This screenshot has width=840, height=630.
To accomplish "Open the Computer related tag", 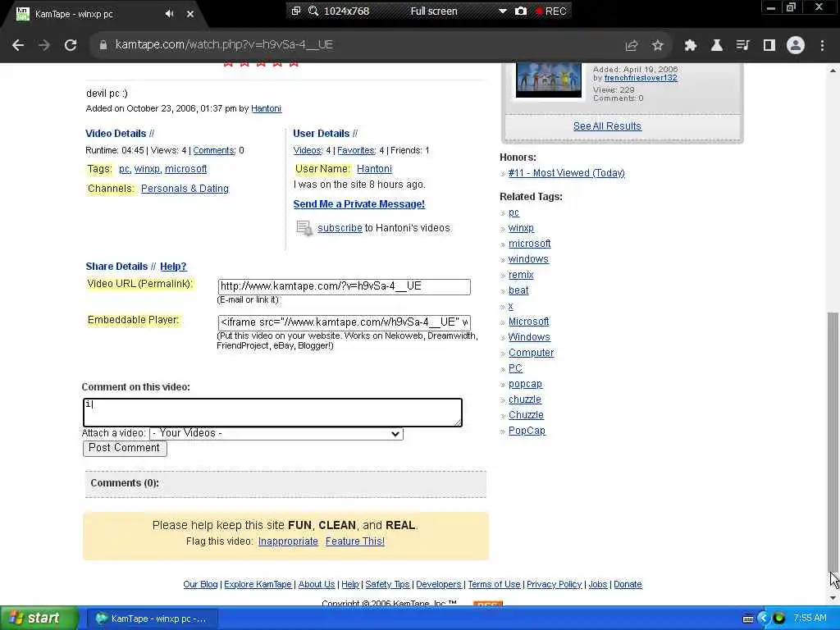I will pos(532,353).
